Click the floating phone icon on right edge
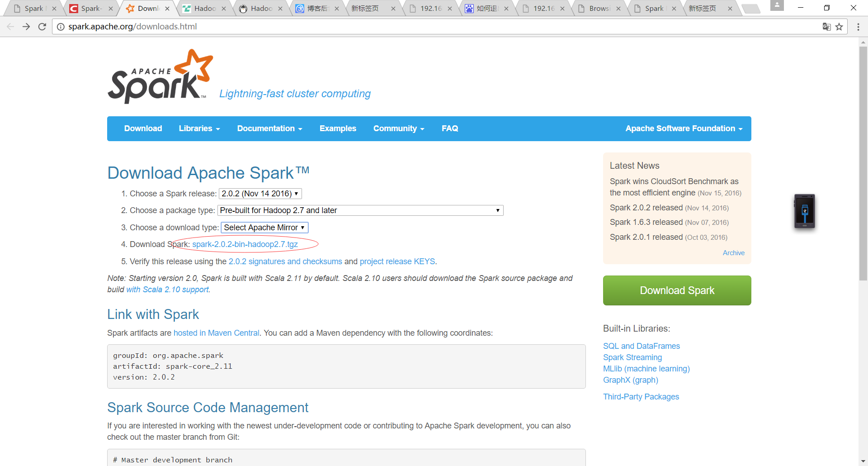 pos(804,211)
